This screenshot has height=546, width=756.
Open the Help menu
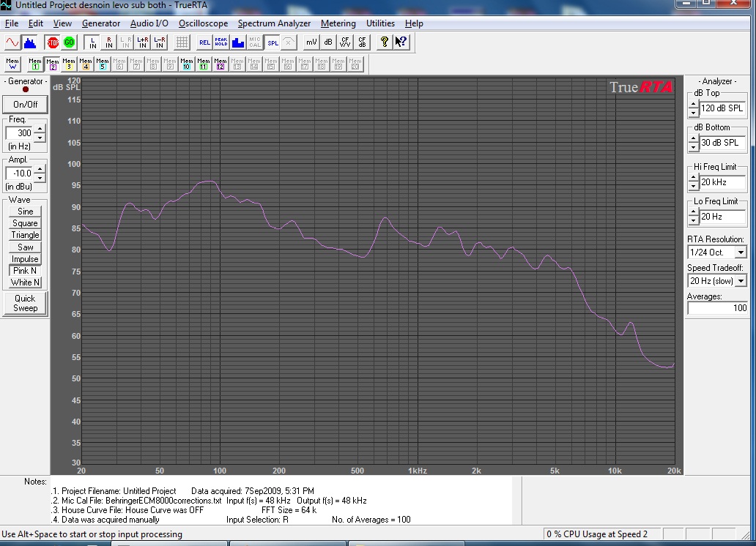tap(414, 23)
